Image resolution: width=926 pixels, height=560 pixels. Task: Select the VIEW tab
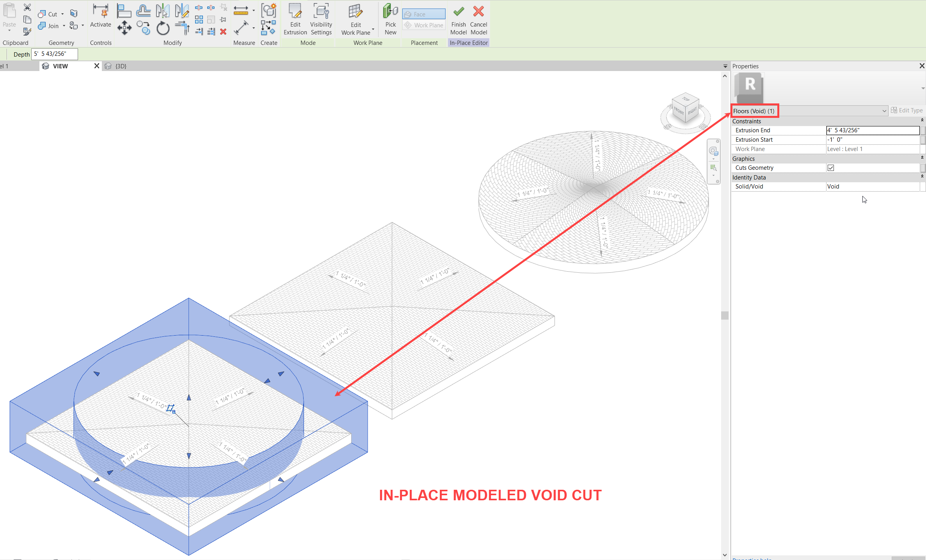click(x=60, y=66)
